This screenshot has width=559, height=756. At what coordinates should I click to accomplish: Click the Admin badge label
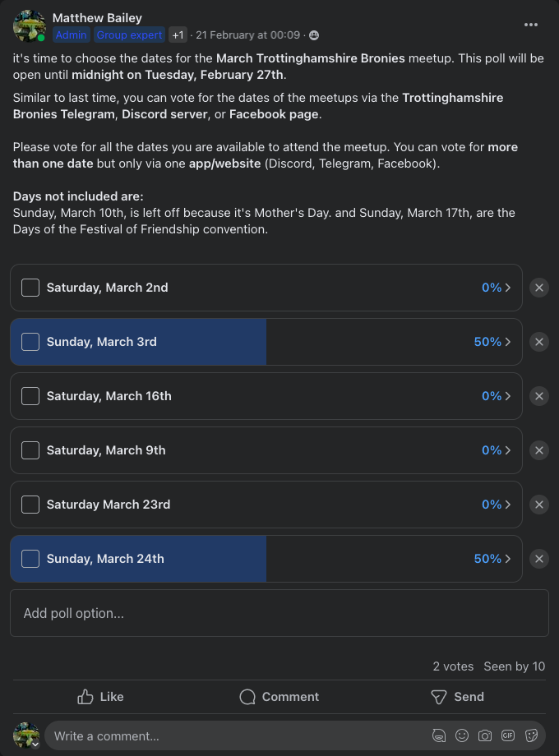pyautogui.click(x=71, y=35)
